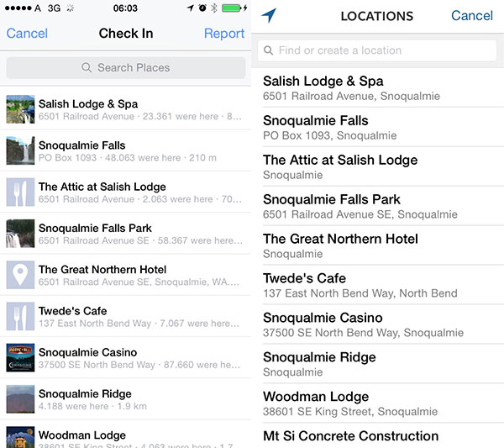This screenshot has width=504, height=448.
Task: Tap the 06:03 clock in status bar
Action: (125, 8)
